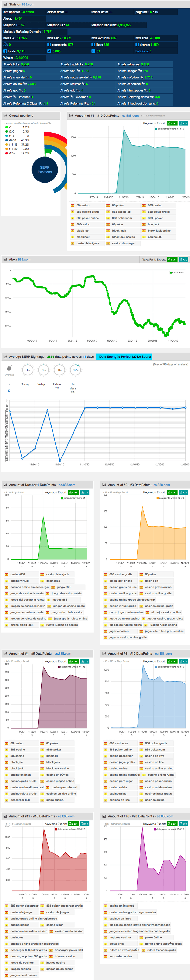
Task: Click the 'casino virtual' keyword
Action: pyautogui.click(x=19, y=581)
